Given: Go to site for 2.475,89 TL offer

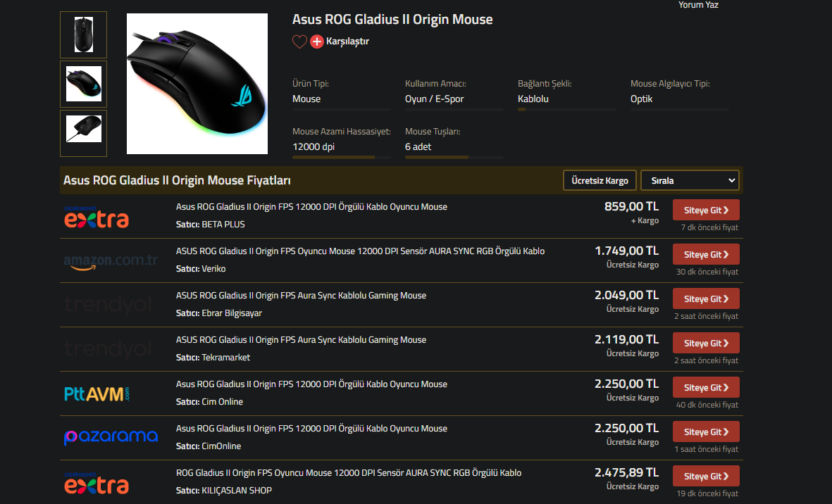Looking at the screenshot, I should click(x=706, y=476).
